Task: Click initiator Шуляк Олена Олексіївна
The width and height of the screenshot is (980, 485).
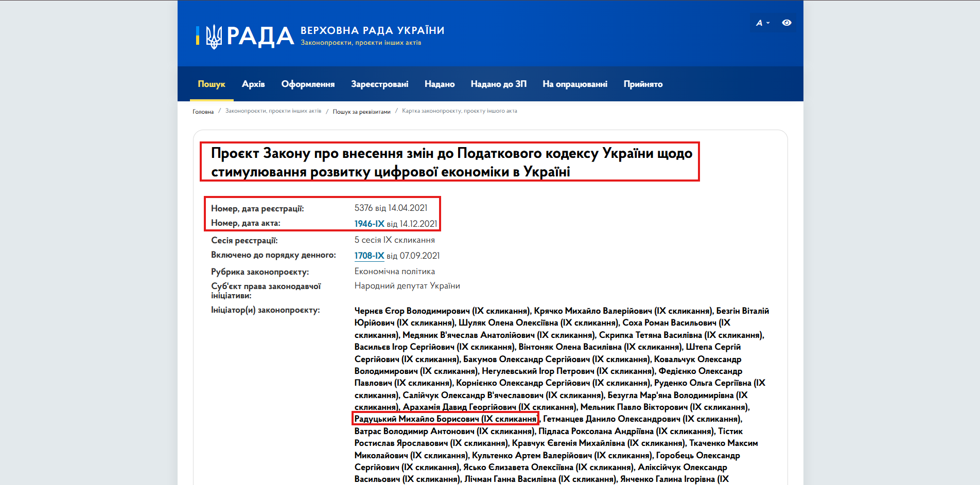Action: [538, 322]
